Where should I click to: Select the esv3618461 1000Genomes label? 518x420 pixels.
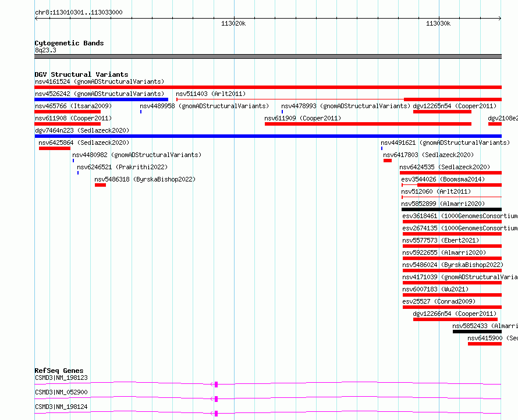pos(460,216)
